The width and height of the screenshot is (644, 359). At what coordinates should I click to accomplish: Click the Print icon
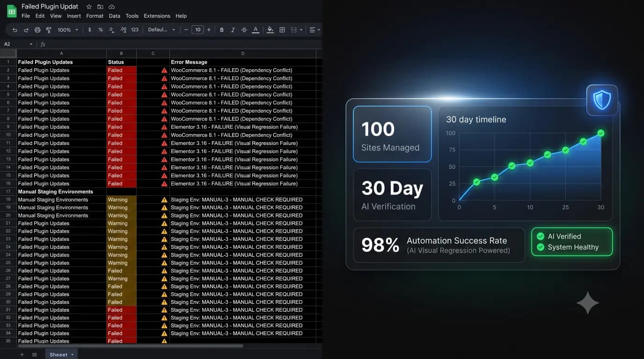point(37,30)
